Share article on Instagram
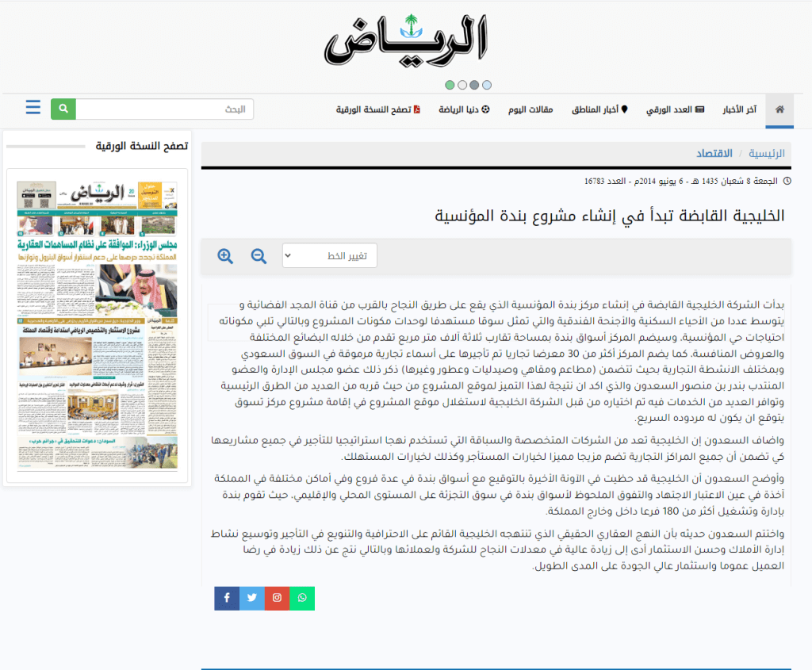This screenshot has width=812, height=670. (x=277, y=598)
